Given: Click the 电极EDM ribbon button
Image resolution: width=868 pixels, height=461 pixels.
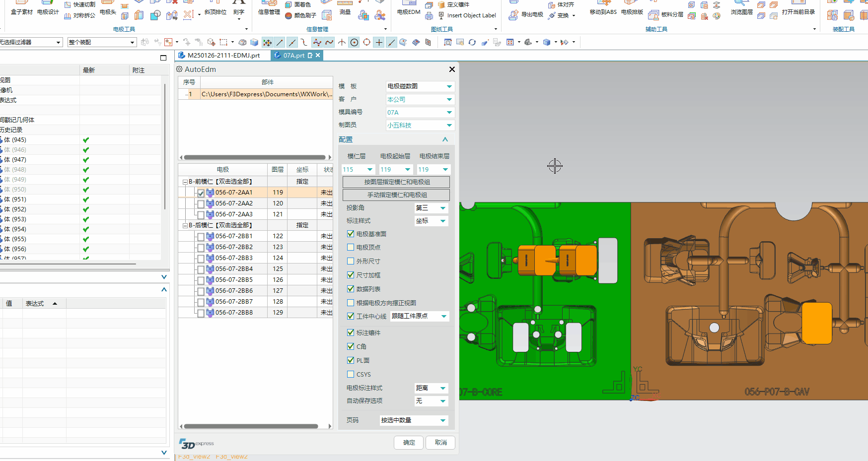Looking at the screenshot, I should 409,8.
